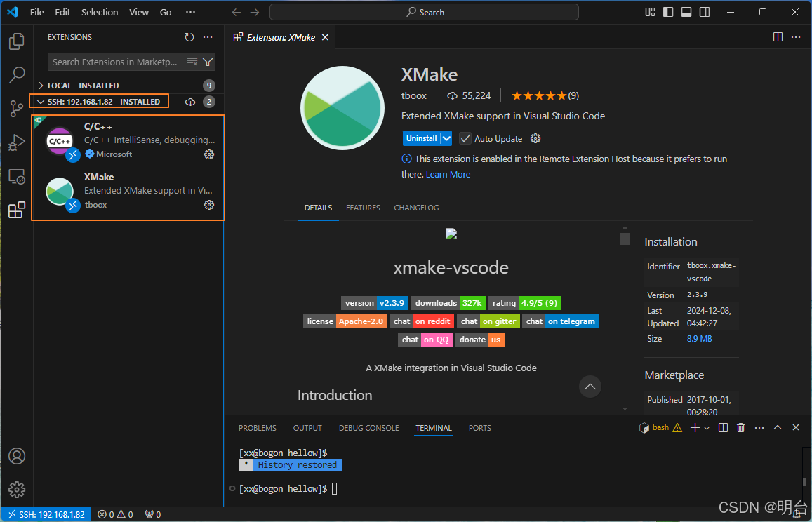Click the 8.9 MB size link

click(699, 339)
